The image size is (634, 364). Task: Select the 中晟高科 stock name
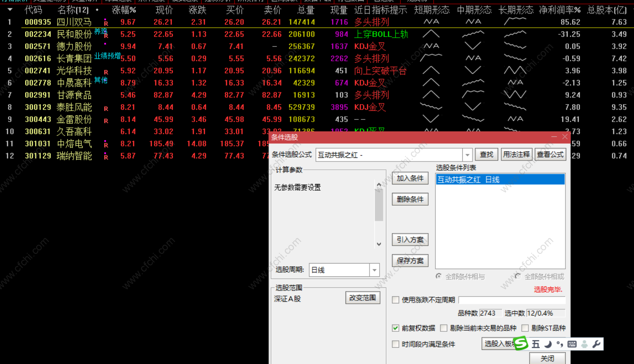(74, 83)
